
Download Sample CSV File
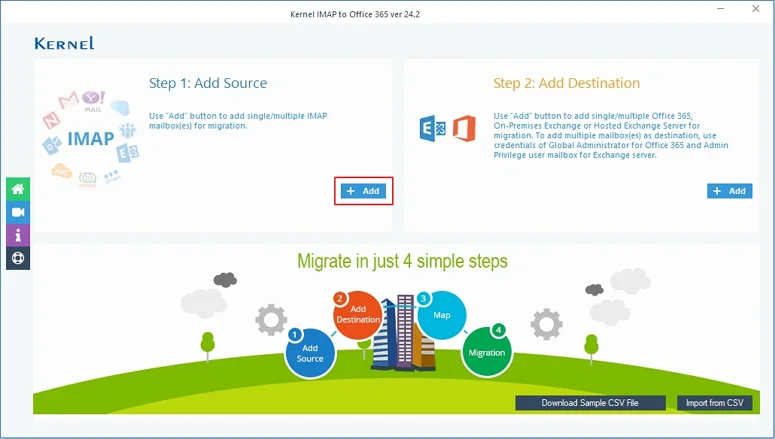point(590,403)
